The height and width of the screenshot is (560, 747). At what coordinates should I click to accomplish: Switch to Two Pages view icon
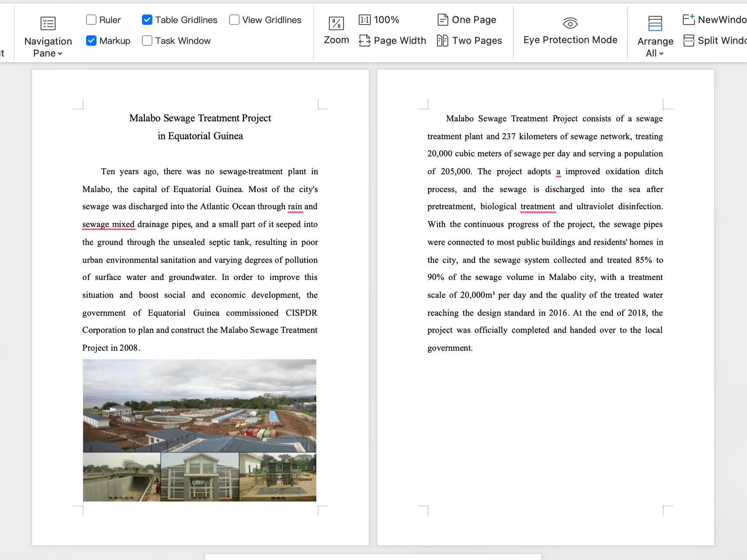pos(443,41)
